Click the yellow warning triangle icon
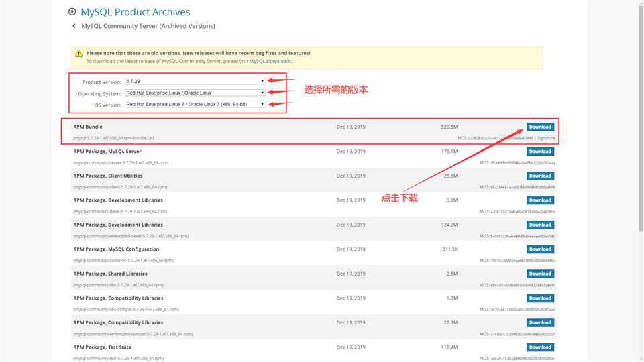This screenshot has width=644, height=362. [79, 54]
